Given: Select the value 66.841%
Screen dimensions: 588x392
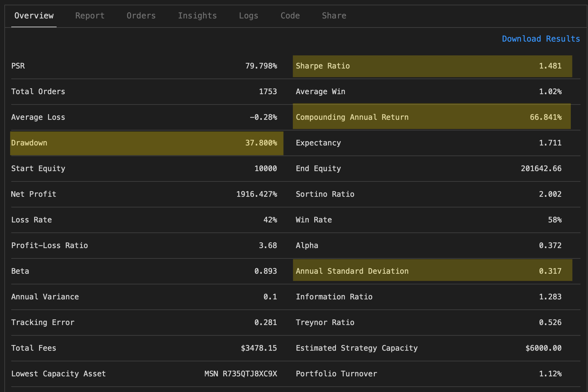Looking at the screenshot, I should pyautogui.click(x=546, y=117).
